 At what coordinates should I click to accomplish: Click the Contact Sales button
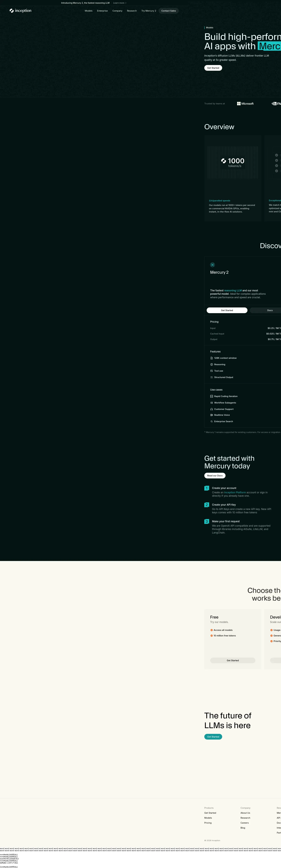168,11
